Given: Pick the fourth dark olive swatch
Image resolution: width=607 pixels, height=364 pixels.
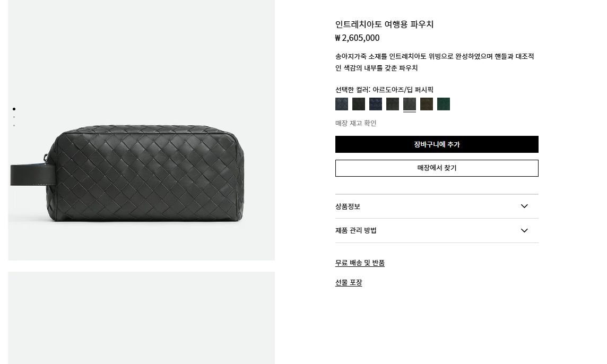Looking at the screenshot, I should point(393,104).
